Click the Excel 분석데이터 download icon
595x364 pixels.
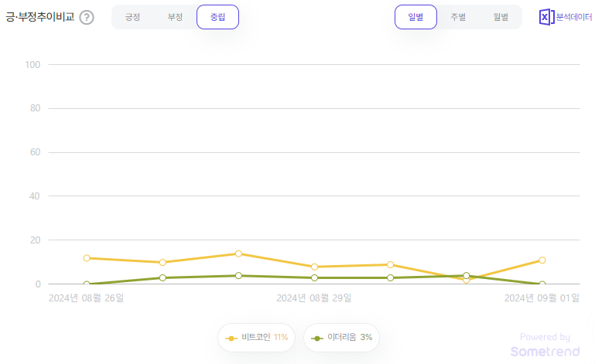546,17
